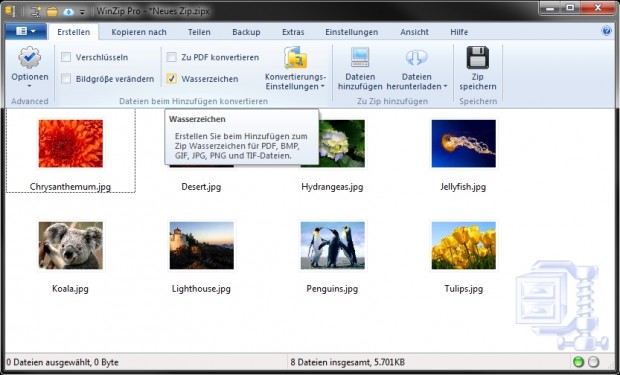The image size is (620, 375).
Task: Switch to the Einstellungen tab
Action: pyautogui.click(x=352, y=32)
